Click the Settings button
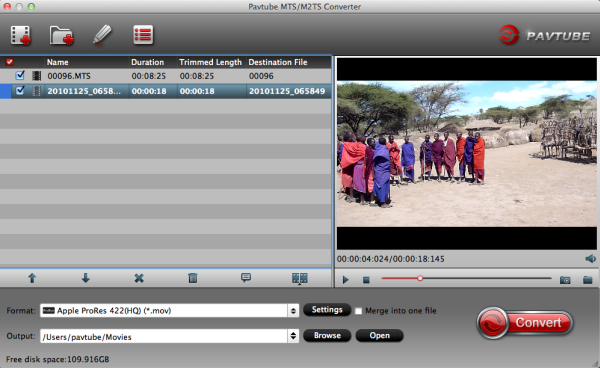The height and width of the screenshot is (368, 600). 327,310
